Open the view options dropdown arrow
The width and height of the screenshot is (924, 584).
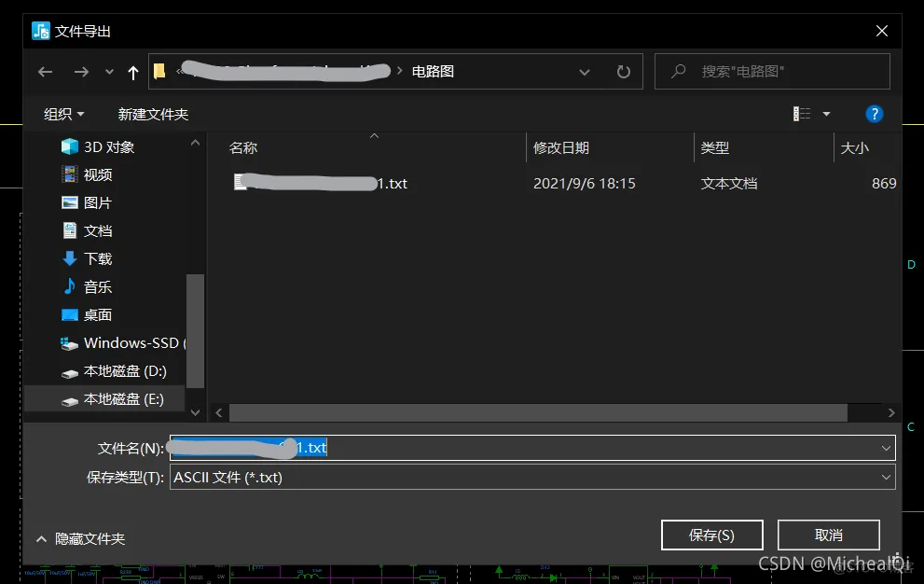point(826,114)
